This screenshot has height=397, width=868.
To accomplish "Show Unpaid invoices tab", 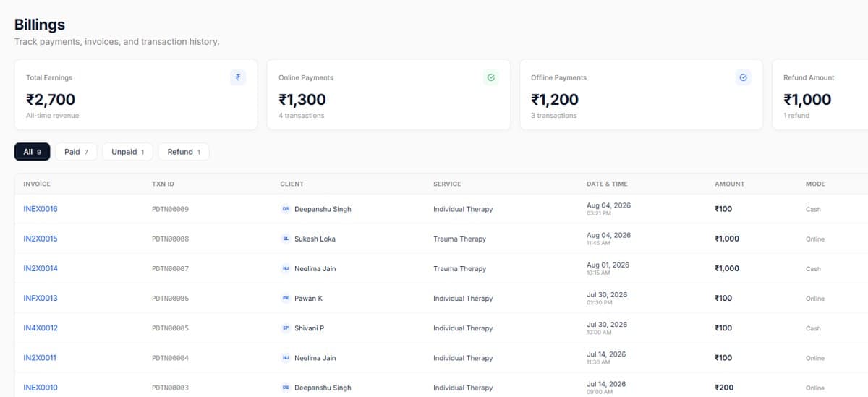I will (x=127, y=152).
